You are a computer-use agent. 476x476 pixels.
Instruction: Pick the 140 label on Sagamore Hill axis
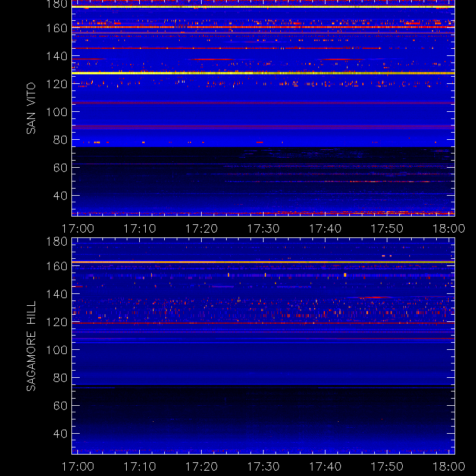point(57,294)
